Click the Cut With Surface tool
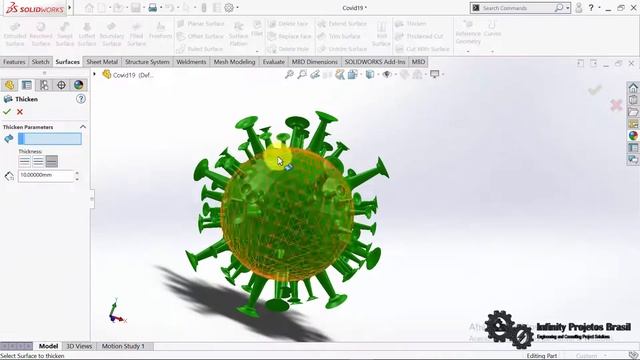 point(422,49)
